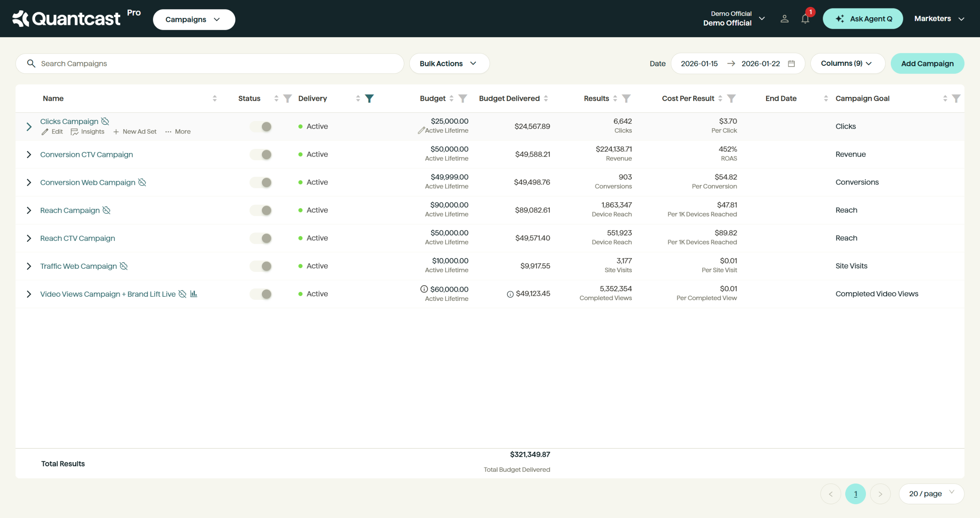Click the Search Campaigns input field
980x518 pixels.
point(214,64)
